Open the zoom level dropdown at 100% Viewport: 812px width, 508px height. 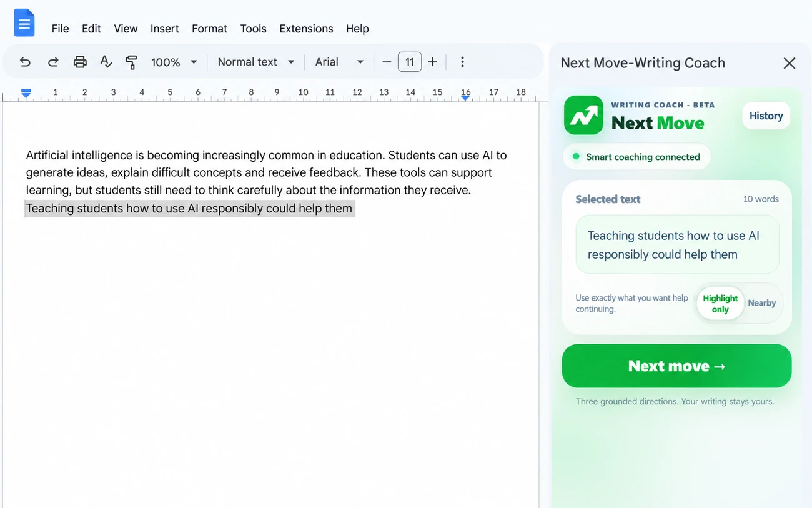click(174, 62)
